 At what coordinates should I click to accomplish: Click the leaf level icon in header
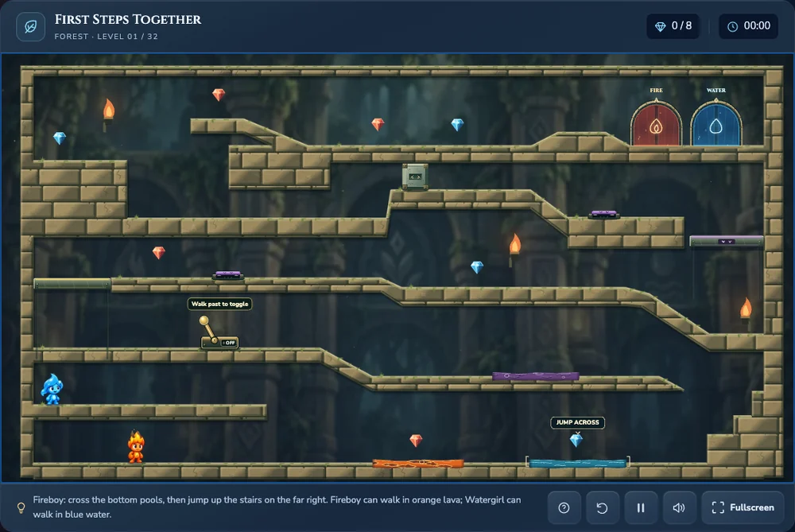click(x=30, y=26)
